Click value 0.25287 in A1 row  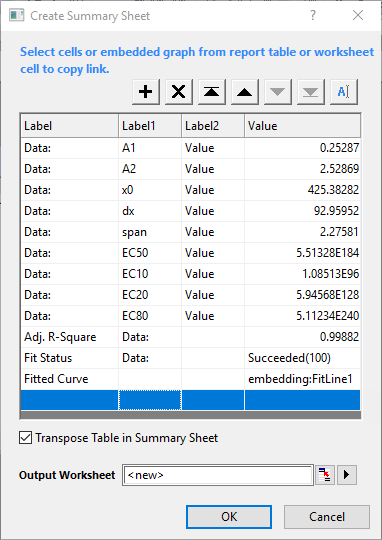[x=302, y=148]
